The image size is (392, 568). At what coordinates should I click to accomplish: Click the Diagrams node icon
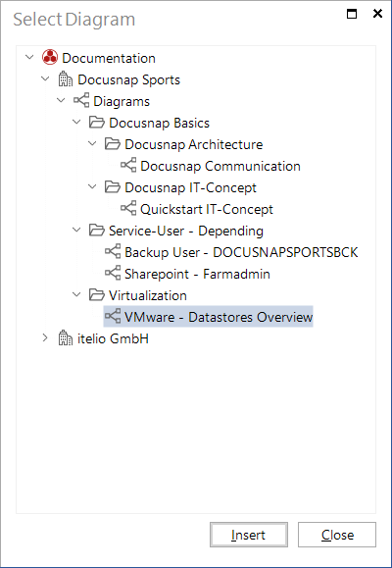81,101
